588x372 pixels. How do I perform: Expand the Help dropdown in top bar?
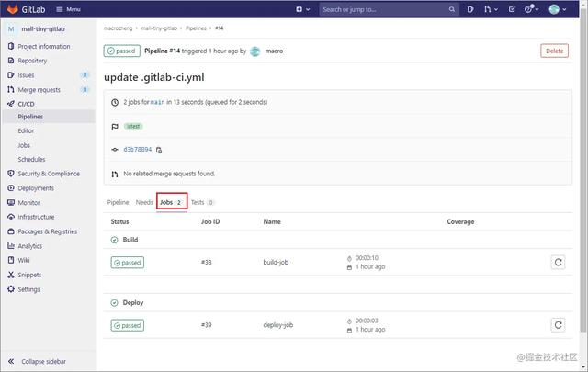pos(531,9)
